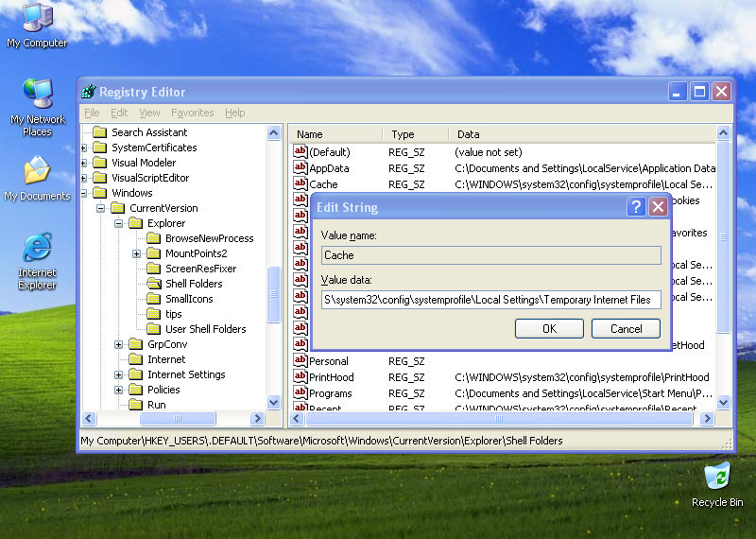Select the Windows key in the tree
This screenshot has height=539, width=756.
132,193
